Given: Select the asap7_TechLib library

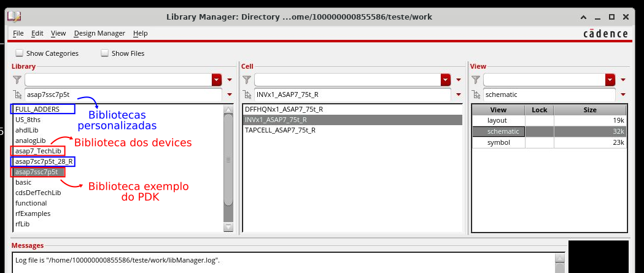Looking at the screenshot, I should 38,151.
